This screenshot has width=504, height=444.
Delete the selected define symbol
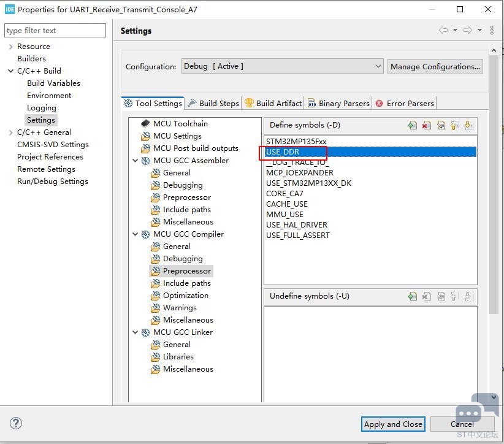click(427, 125)
